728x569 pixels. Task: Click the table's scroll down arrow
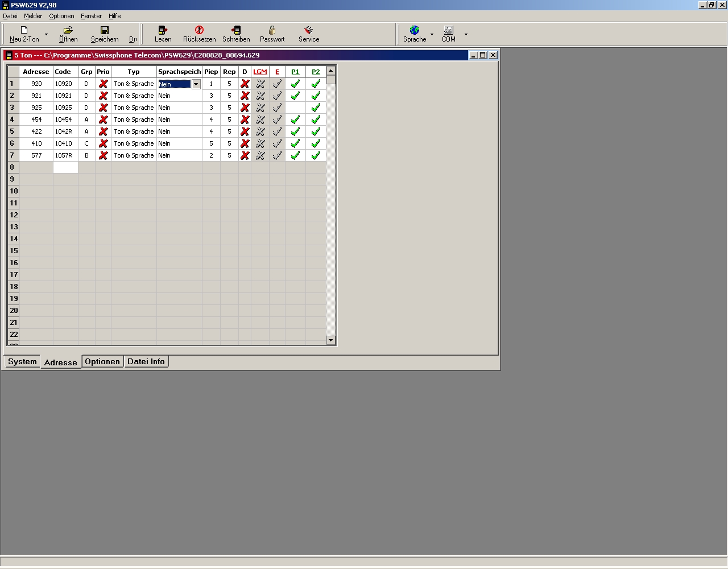331,340
